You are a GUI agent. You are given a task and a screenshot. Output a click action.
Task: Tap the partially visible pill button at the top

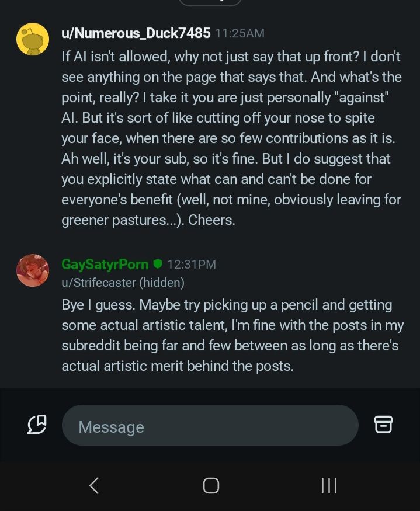point(210,4)
